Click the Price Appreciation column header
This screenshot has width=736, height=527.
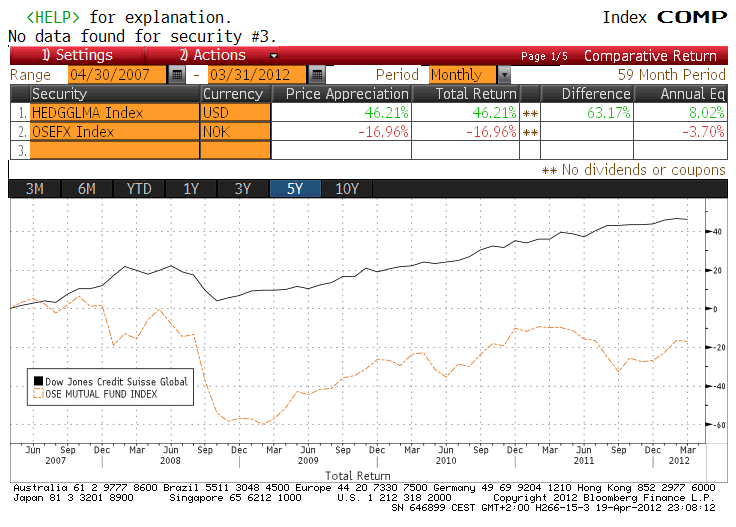tap(342, 94)
